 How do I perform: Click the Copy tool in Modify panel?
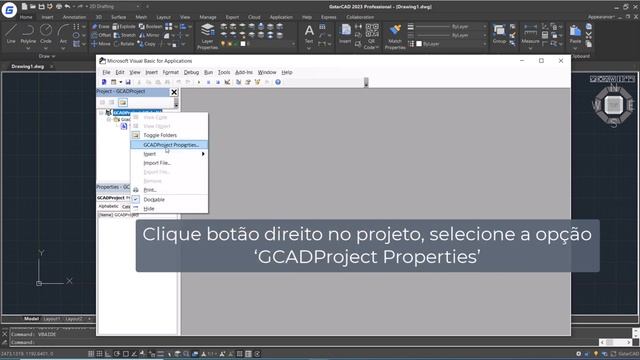click(x=147, y=44)
